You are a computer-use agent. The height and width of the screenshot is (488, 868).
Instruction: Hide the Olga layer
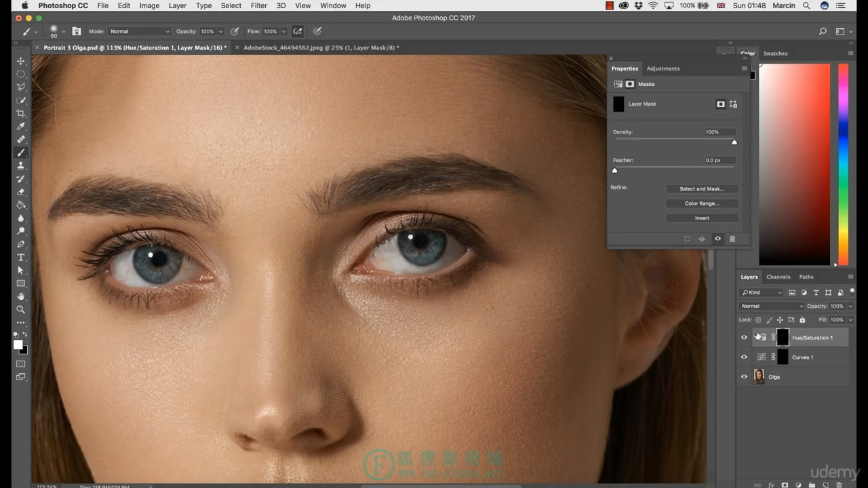pyautogui.click(x=744, y=377)
